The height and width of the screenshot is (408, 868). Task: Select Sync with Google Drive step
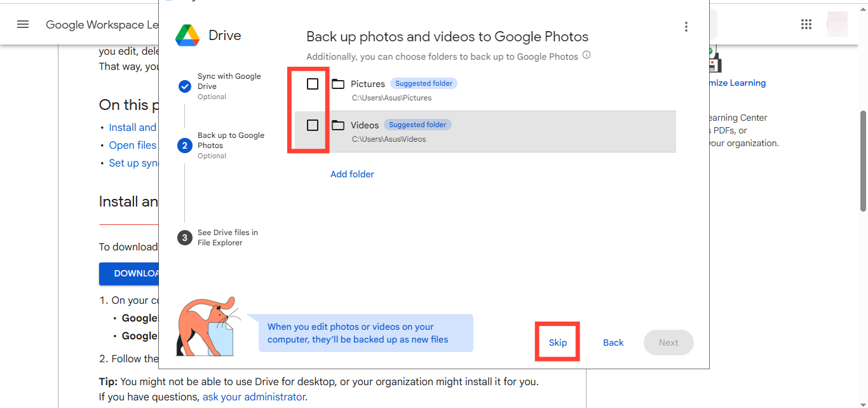[x=229, y=86]
